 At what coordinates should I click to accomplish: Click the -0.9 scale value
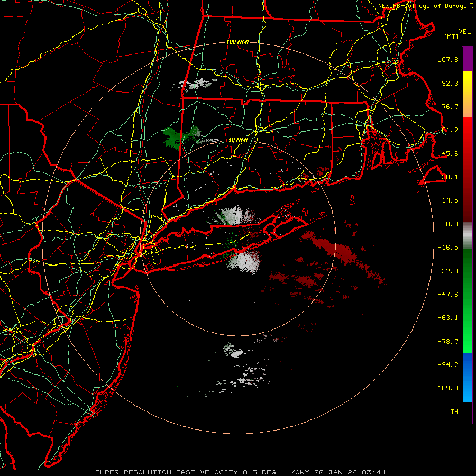click(450, 224)
